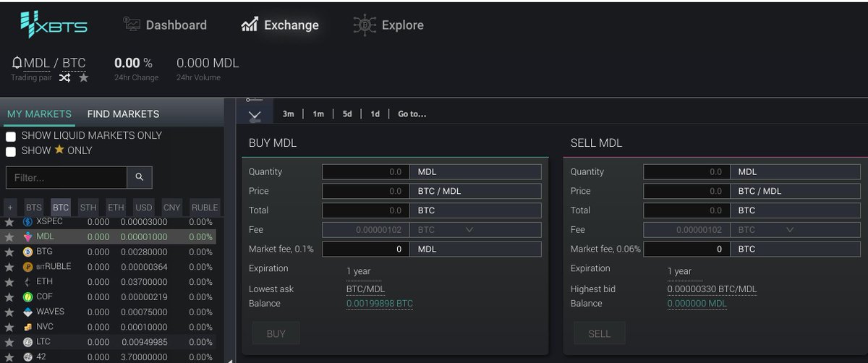The image size is (868, 363).
Task: Click the Buy balance 0.00199898 BTC link
Action: pyautogui.click(x=380, y=304)
